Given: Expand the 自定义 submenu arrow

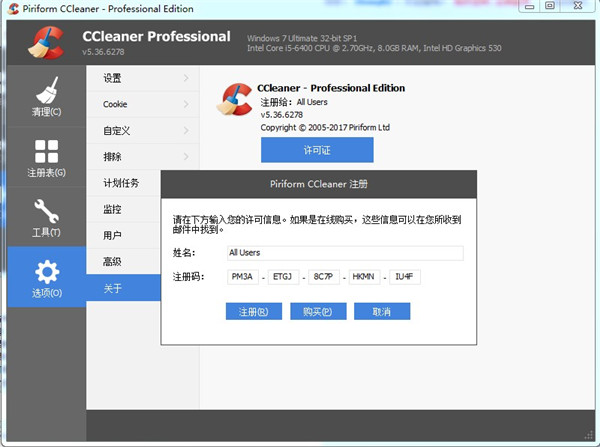Looking at the screenshot, I should (x=186, y=130).
